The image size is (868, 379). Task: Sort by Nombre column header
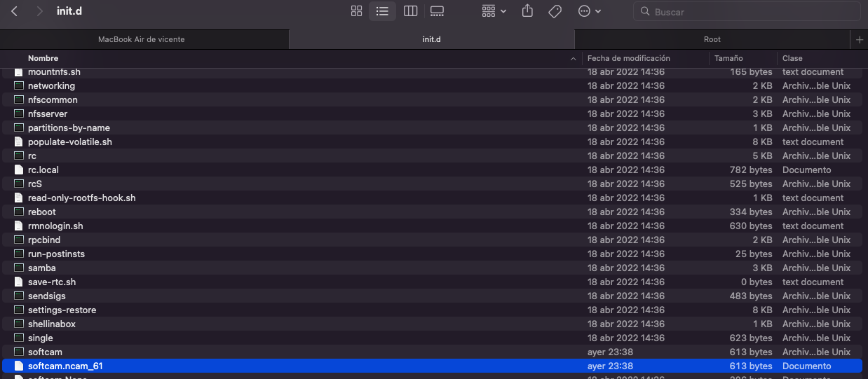click(43, 58)
